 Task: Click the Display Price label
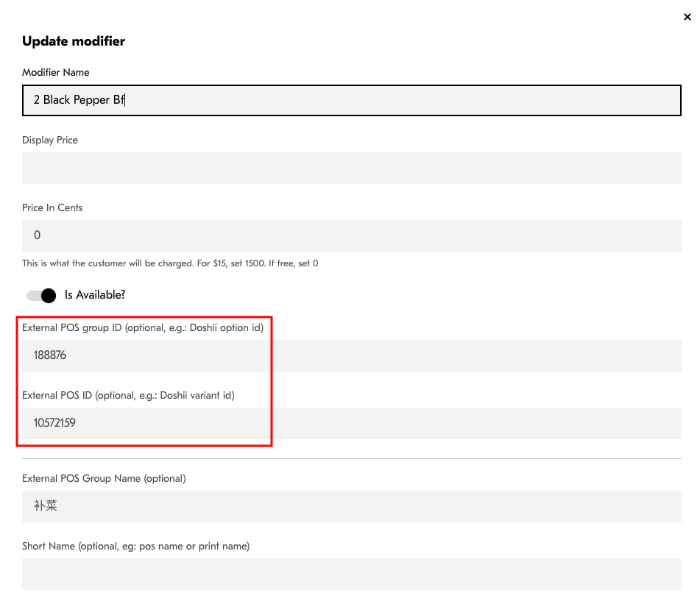coord(49,140)
